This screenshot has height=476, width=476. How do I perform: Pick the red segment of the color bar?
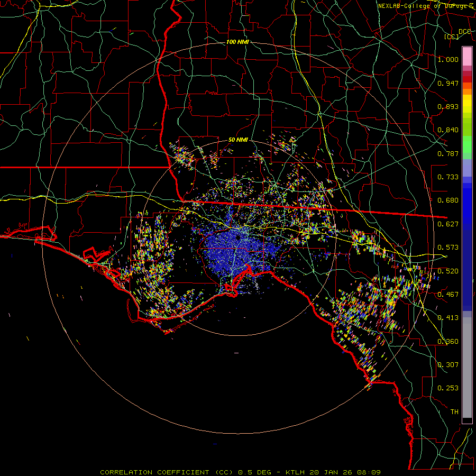point(467,79)
